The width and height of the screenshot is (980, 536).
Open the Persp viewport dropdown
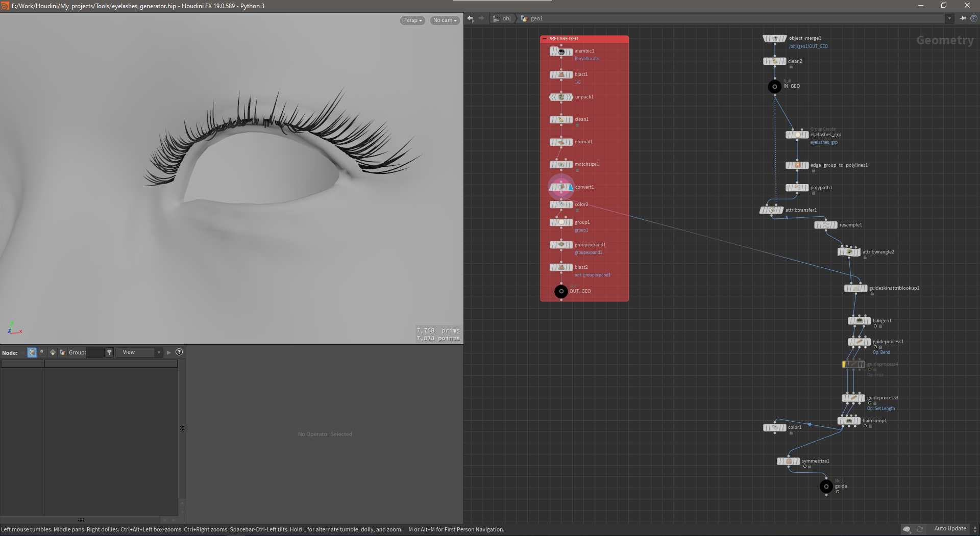tap(412, 20)
